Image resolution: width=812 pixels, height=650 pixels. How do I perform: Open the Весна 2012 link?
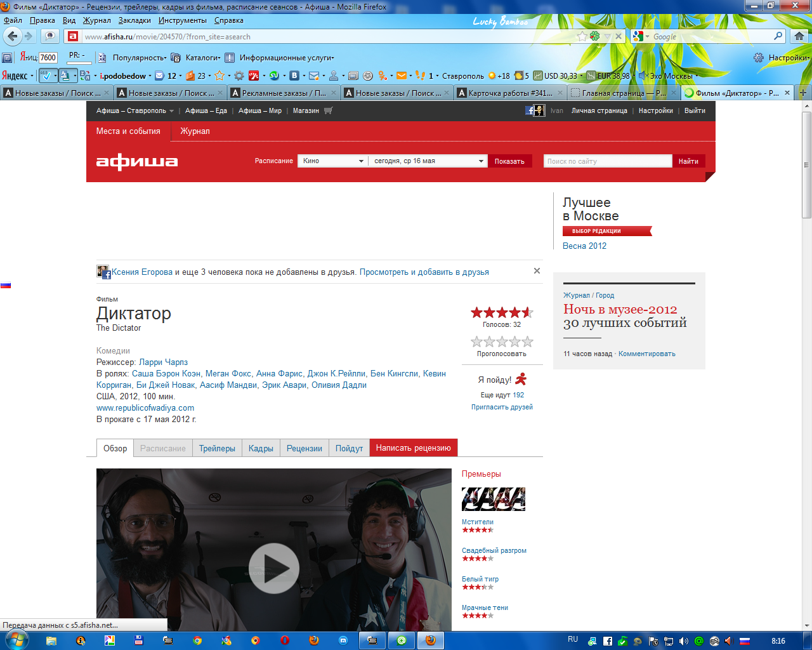click(x=584, y=246)
